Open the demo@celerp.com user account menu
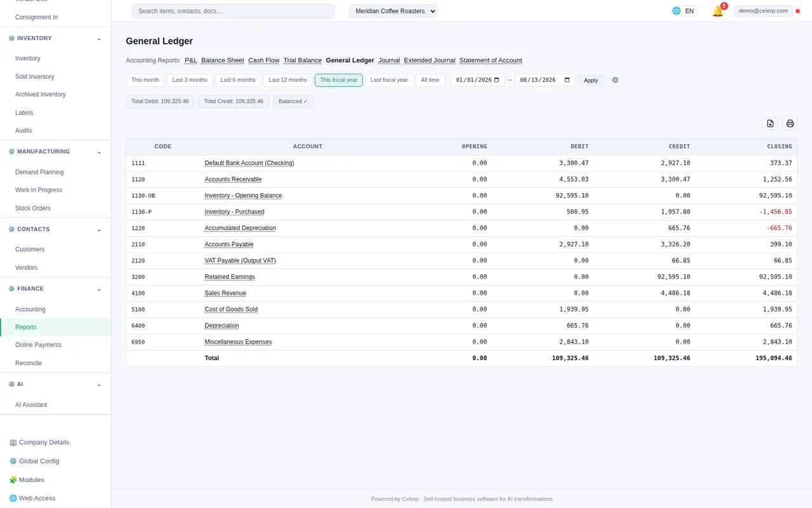 tap(763, 11)
